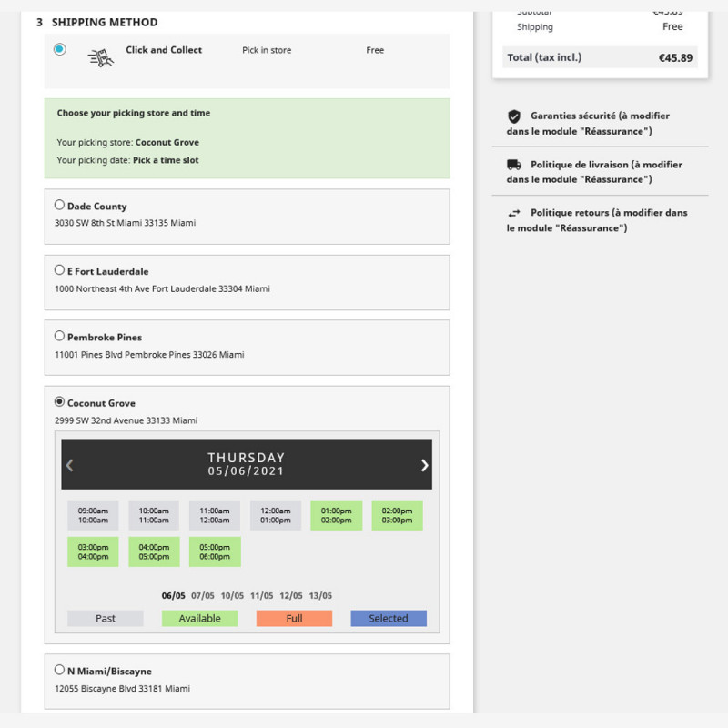This screenshot has width=728, height=728.
Task: Click the €45.89 total amount
Action: [675, 58]
